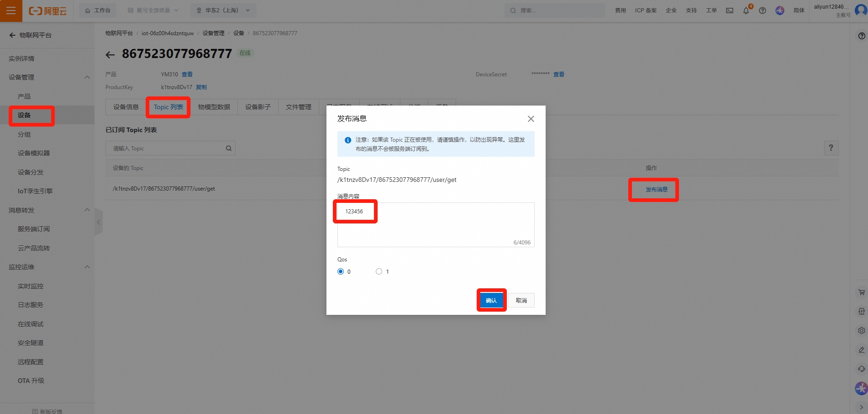This screenshot has height=414, width=868.
Task: Open OTA 升级 in sidebar
Action: tap(31, 381)
